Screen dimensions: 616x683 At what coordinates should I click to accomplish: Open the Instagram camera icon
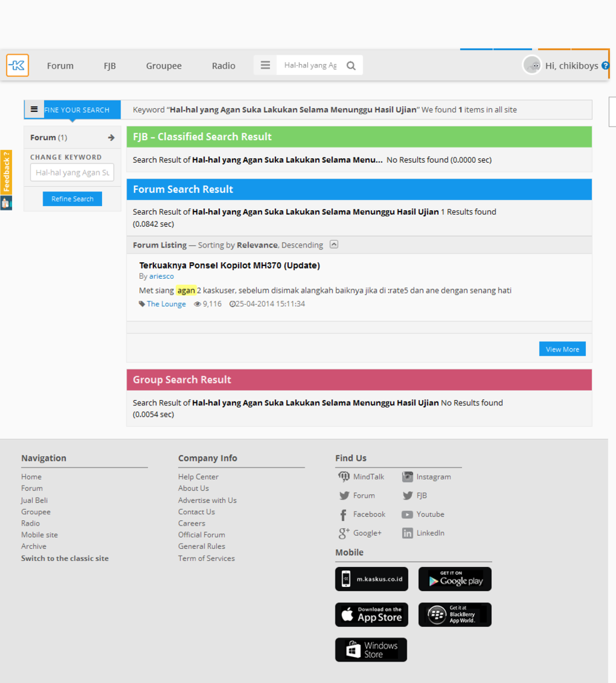(407, 476)
